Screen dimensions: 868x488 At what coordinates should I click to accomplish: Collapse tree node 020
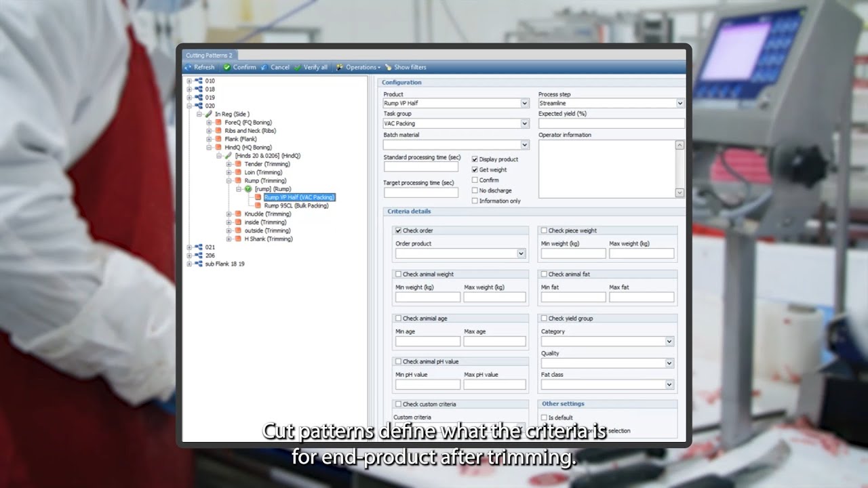(190, 106)
